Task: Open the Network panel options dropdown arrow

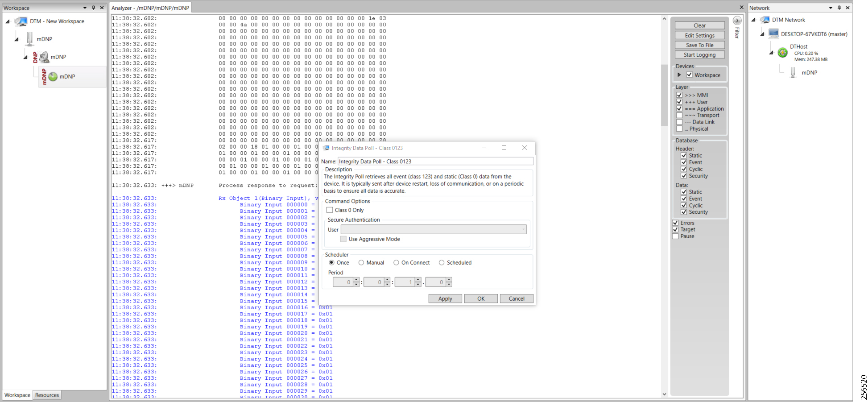Action: 831,8
